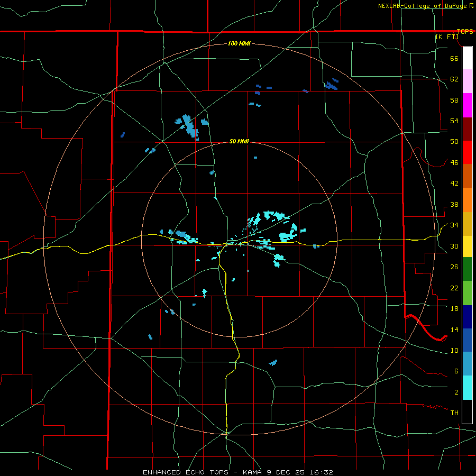The width and height of the screenshot is (476, 476).
Task: Pick the navy blue legend band
Action: 467,317
